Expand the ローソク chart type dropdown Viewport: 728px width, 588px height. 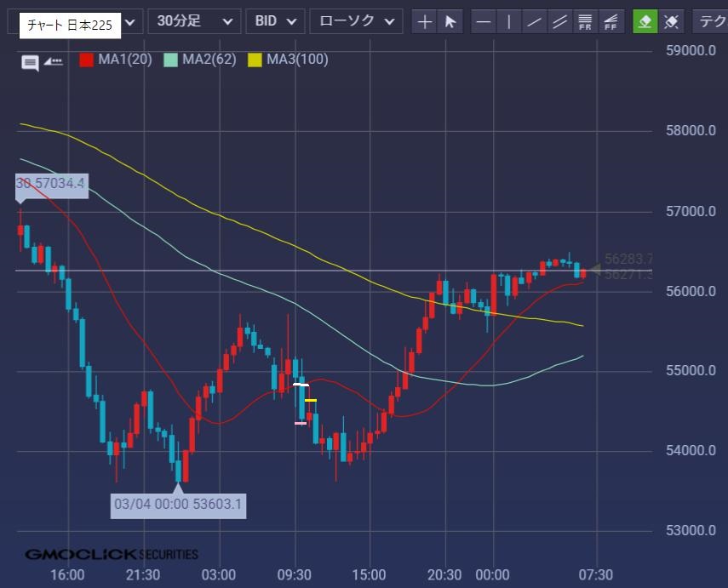356,21
